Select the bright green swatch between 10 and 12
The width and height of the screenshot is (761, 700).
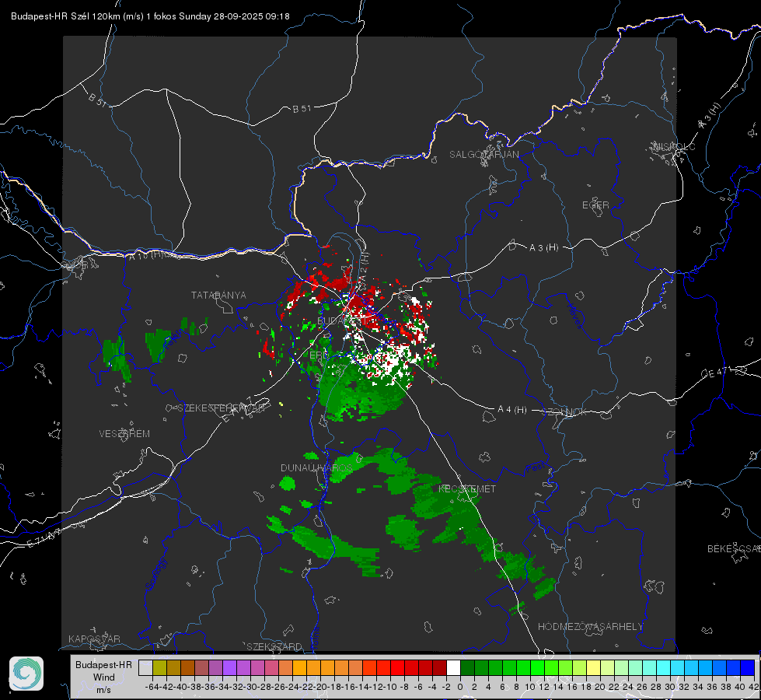click(537, 667)
